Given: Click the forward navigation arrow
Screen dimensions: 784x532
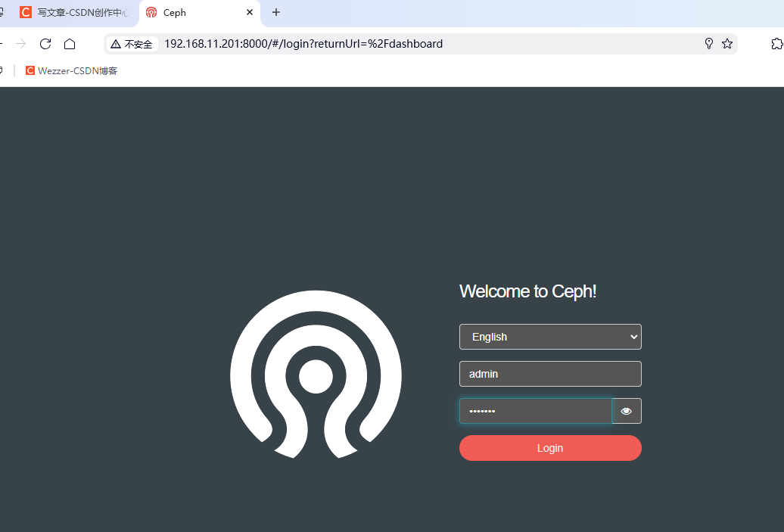Looking at the screenshot, I should point(21,44).
